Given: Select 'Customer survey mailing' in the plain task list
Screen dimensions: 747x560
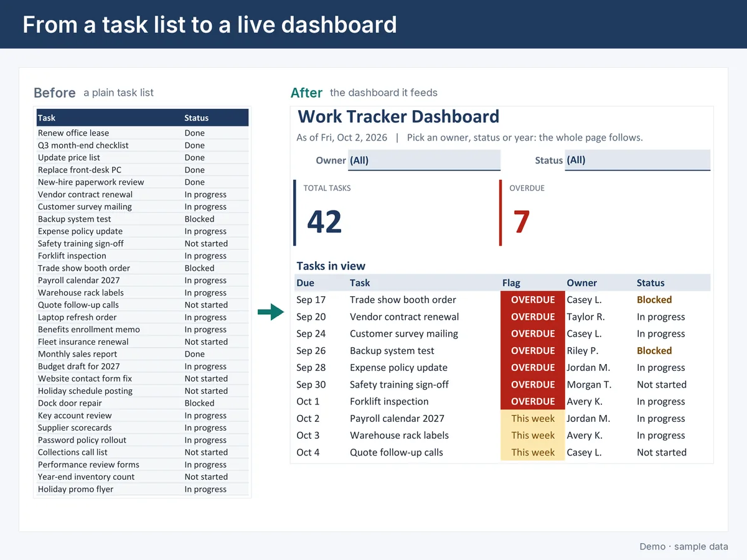Looking at the screenshot, I should pyautogui.click(x=142, y=207).
